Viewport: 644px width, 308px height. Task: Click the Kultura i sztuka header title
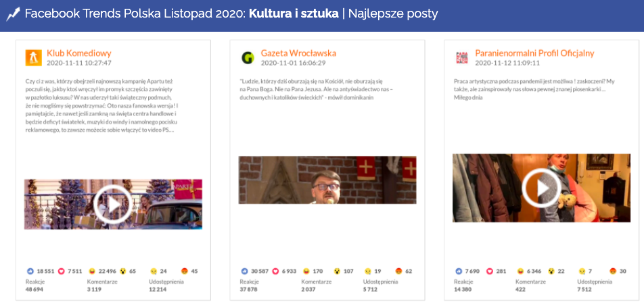294,13
